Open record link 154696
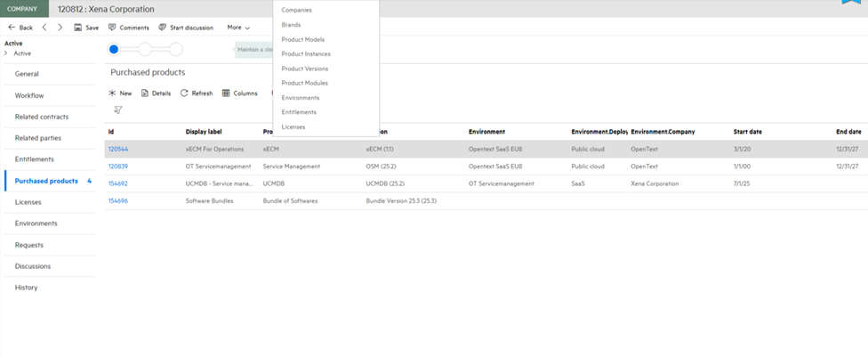 click(x=117, y=201)
